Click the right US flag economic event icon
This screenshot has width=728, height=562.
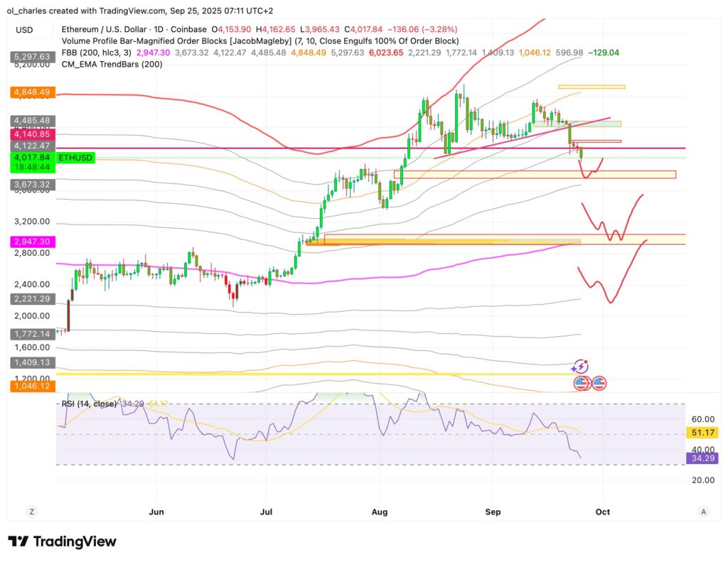[599, 382]
